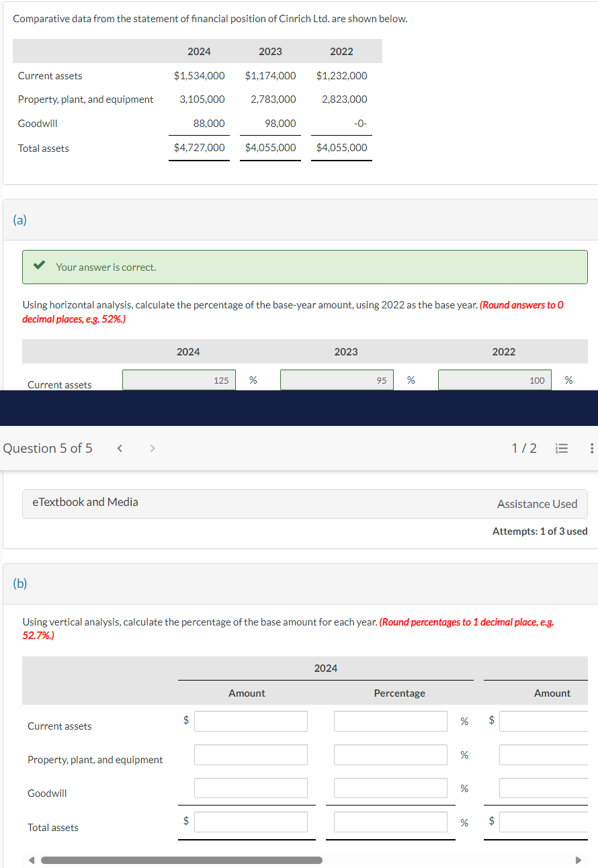
Task: Click 2024 Goodwill Amount input
Action: [x=251, y=788]
